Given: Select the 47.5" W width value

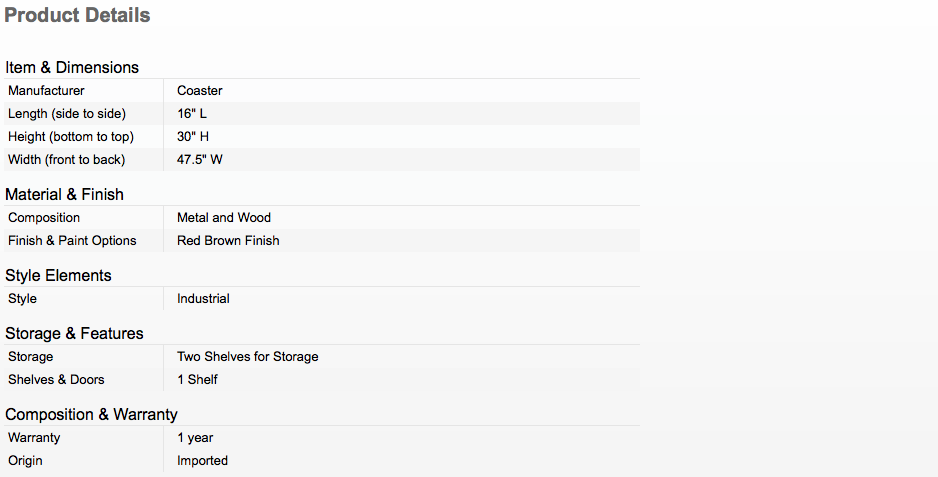Looking at the screenshot, I should [x=200, y=160].
